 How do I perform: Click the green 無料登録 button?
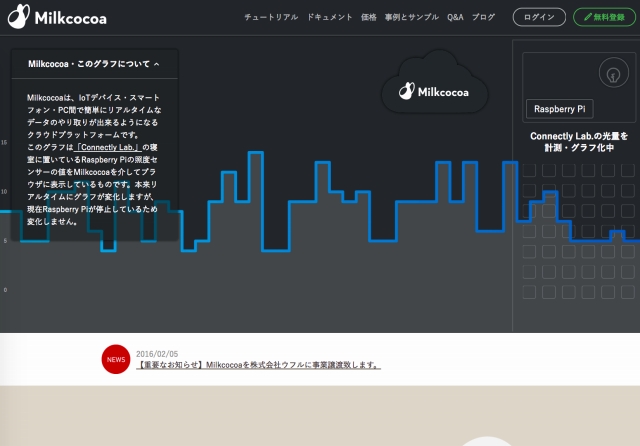click(x=604, y=17)
